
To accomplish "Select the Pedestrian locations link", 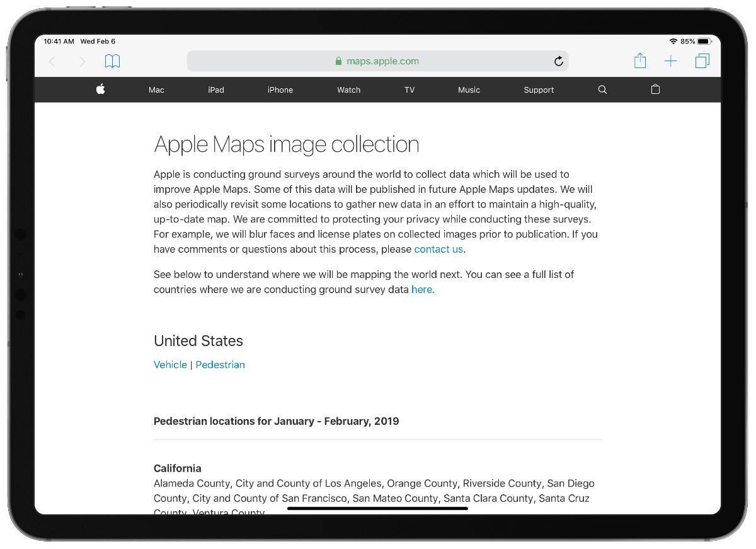I will (220, 365).
